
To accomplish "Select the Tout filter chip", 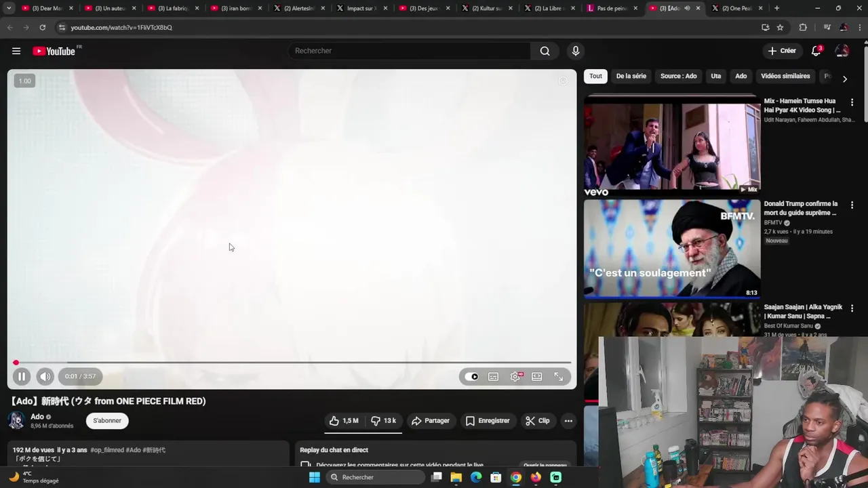I will point(595,77).
